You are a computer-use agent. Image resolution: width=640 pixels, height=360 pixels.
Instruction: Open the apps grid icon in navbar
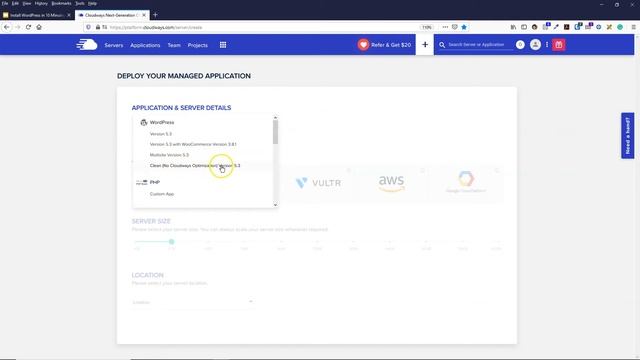223,45
